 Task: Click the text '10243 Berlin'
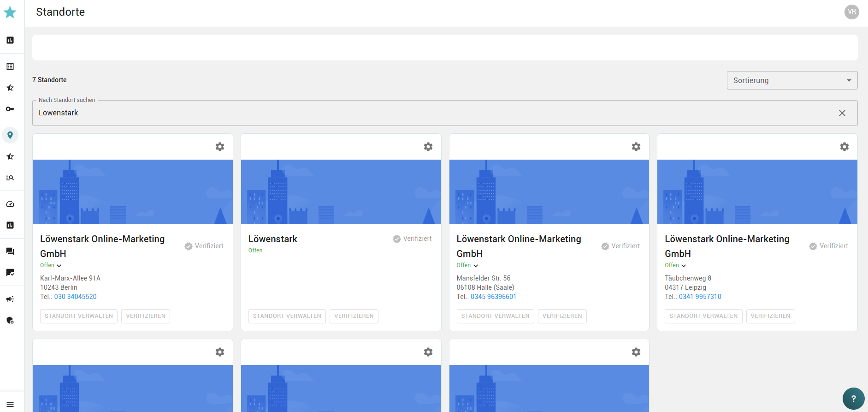(59, 287)
